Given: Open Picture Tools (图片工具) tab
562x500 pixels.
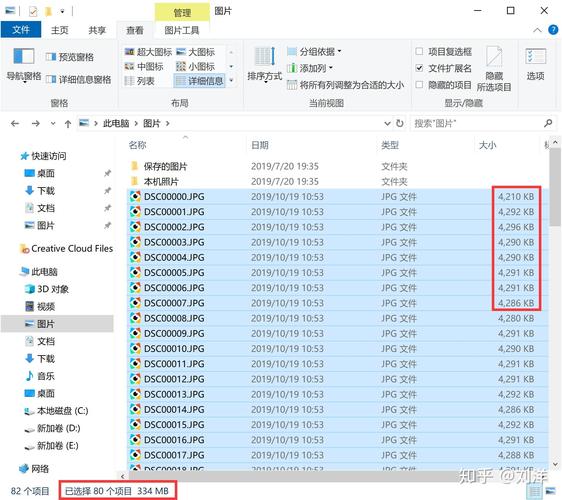Looking at the screenshot, I should point(182,30).
